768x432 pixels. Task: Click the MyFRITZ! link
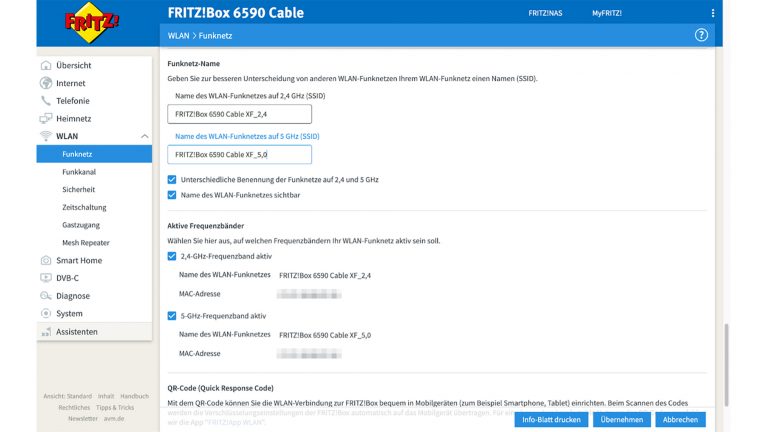[607, 13]
